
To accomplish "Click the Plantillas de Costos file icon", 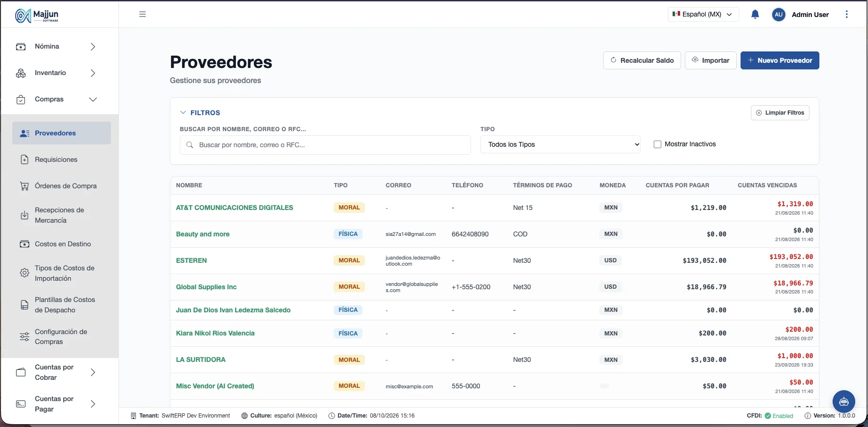I will click(25, 305).
